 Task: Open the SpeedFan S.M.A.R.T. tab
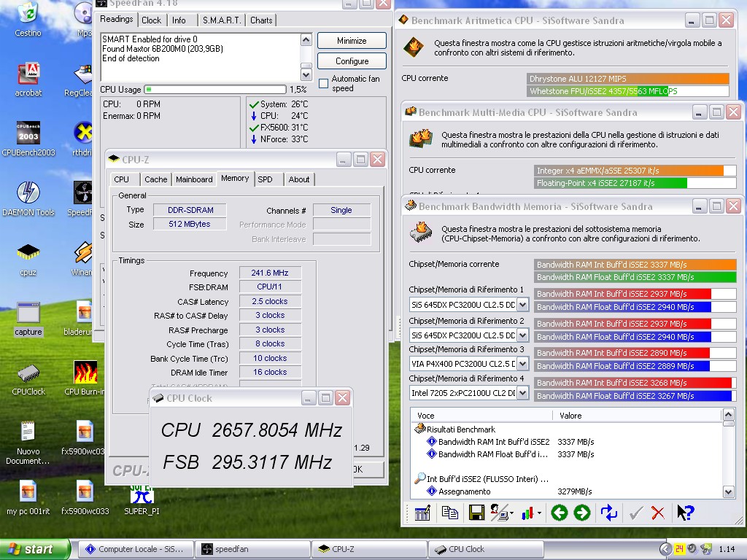pos(222,20)
